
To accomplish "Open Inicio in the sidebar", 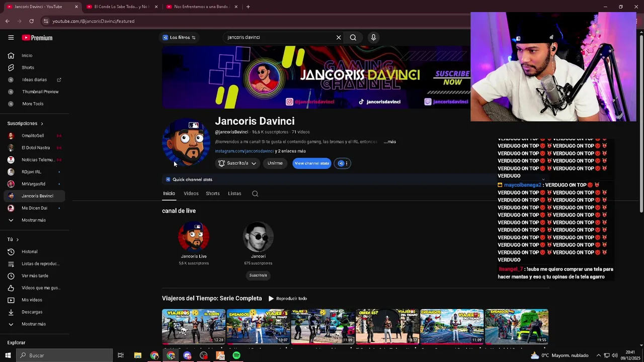I will 27,55.
